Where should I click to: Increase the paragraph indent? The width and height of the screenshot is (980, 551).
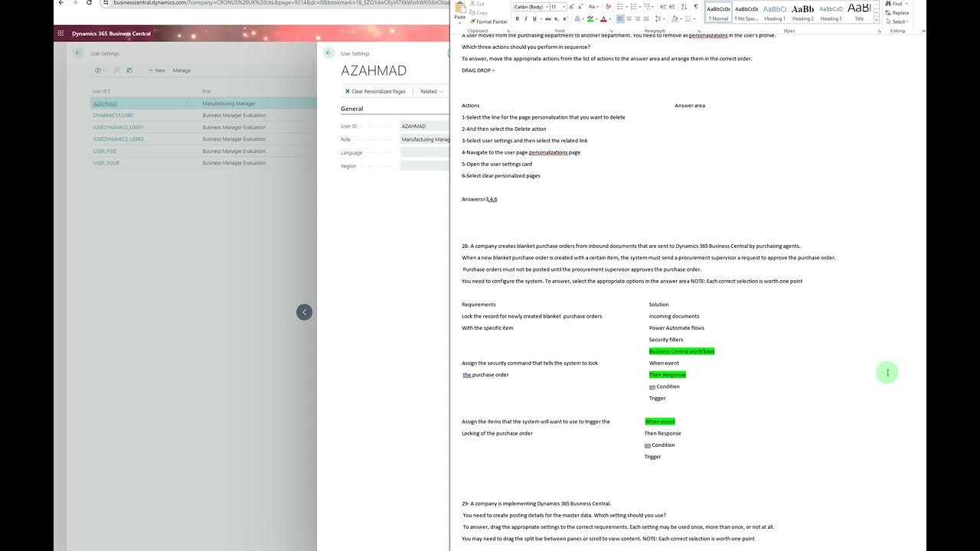click(672, 7)
